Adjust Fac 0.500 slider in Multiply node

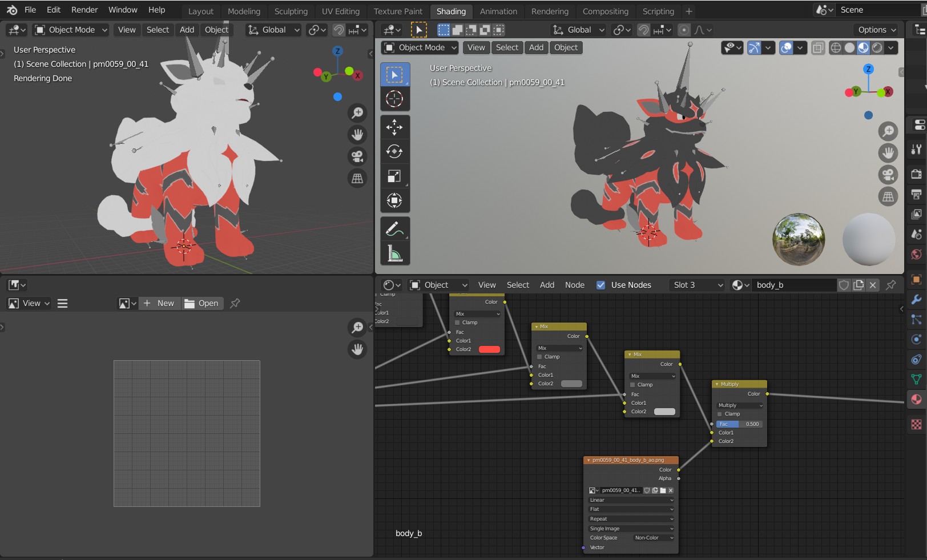(740, 424)
